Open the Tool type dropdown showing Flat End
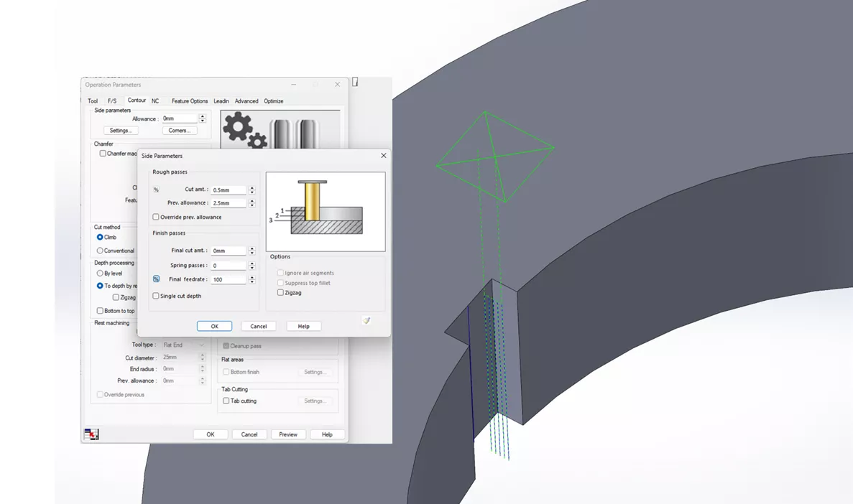 pos(183,345)
